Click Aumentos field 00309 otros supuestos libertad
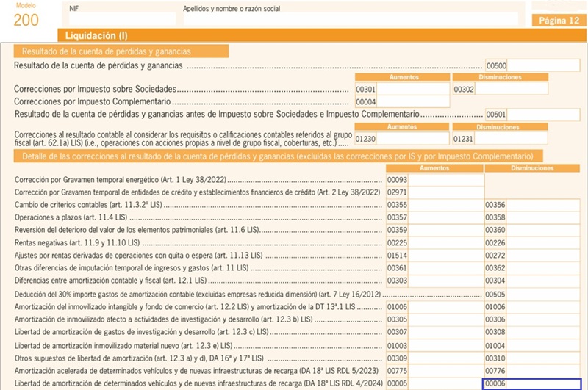588x390 pixels. click(x=445, y=358)
